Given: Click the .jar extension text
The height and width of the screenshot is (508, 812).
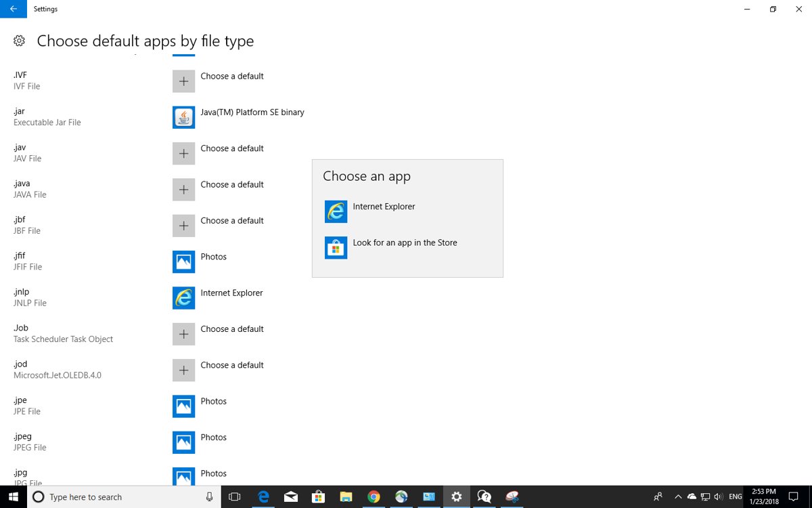Looking at the screenshot, I should (x=19, y=111).
